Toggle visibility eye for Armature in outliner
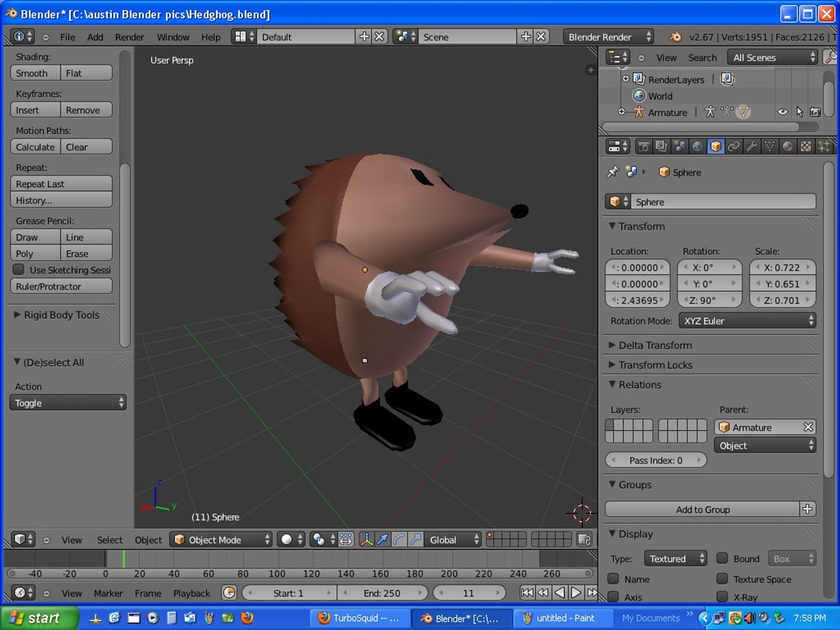840x630 pixels. pyautogui.click(x=783, y=112)
